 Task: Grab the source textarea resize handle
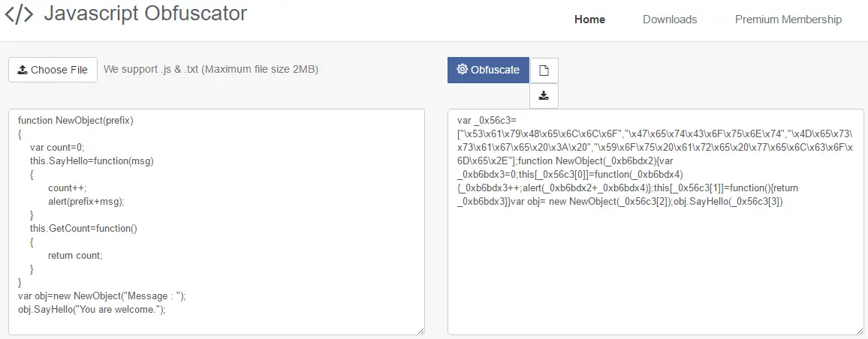pyautogui.click(x=420, y=331)
